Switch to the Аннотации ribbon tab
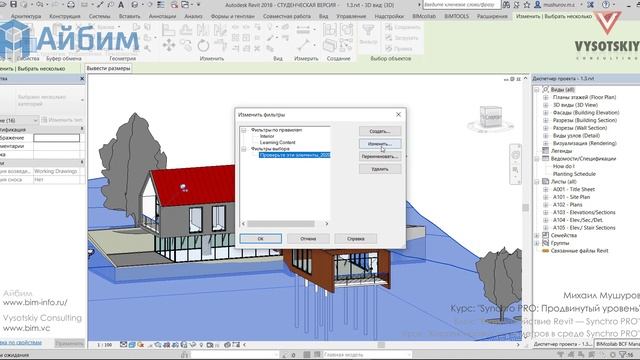 click(x=162, y=16)
